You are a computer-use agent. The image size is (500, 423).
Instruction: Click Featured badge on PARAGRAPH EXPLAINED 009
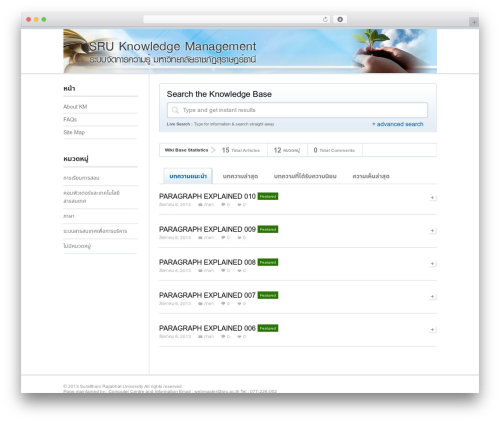tap(268, 229)
